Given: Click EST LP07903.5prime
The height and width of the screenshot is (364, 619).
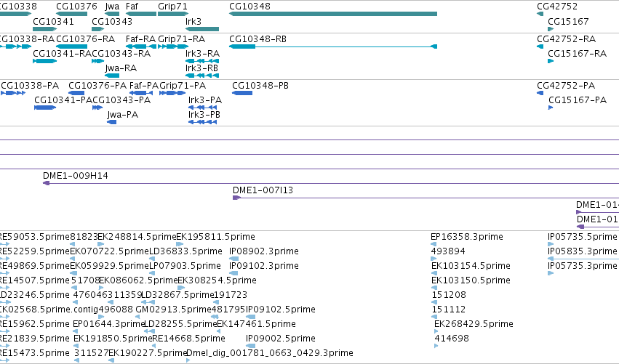Looking at the screenshot, I should point(185,266).
